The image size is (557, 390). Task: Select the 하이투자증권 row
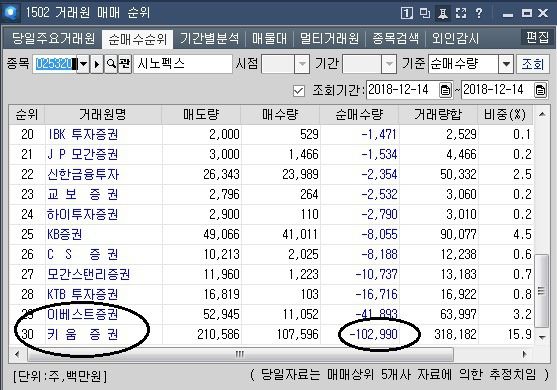tap(271, 215)
